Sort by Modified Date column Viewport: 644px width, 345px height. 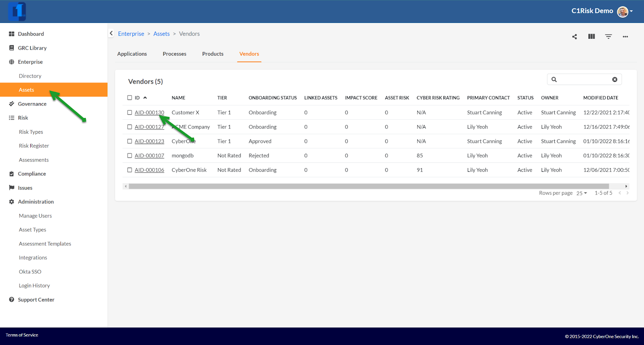(x=601, y=98)
